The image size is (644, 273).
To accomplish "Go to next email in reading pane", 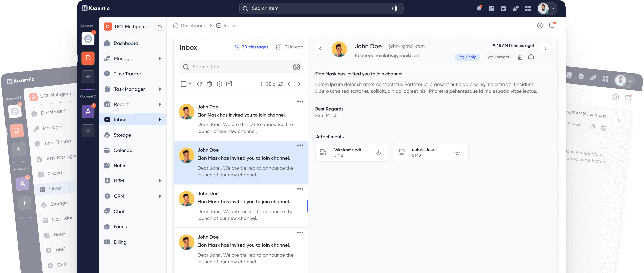I will click(x=545, y=49).
